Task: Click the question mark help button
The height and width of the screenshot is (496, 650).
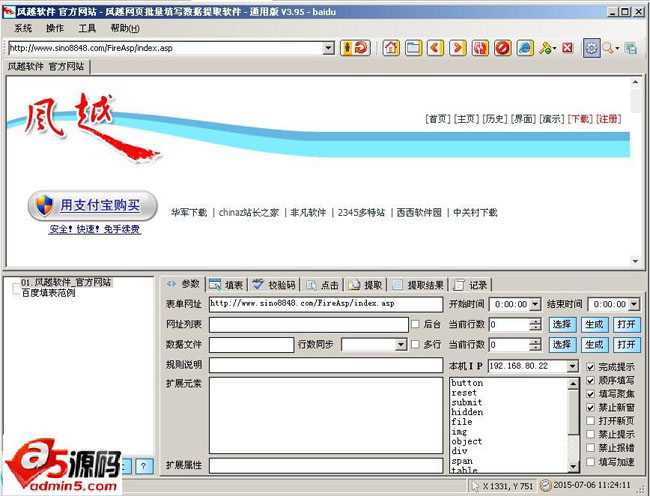Action: point(143,466)
